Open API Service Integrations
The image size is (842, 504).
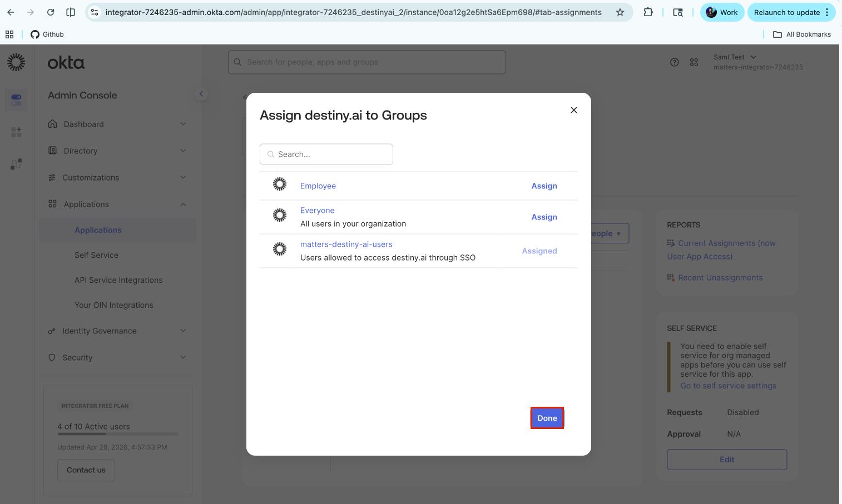[118, 280]
